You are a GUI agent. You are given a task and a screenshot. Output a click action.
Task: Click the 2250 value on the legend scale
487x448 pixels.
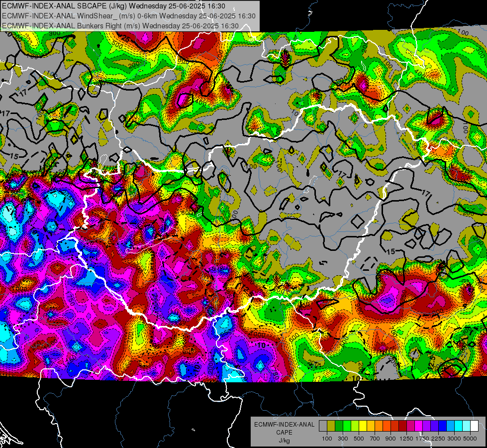pos(439,439)
